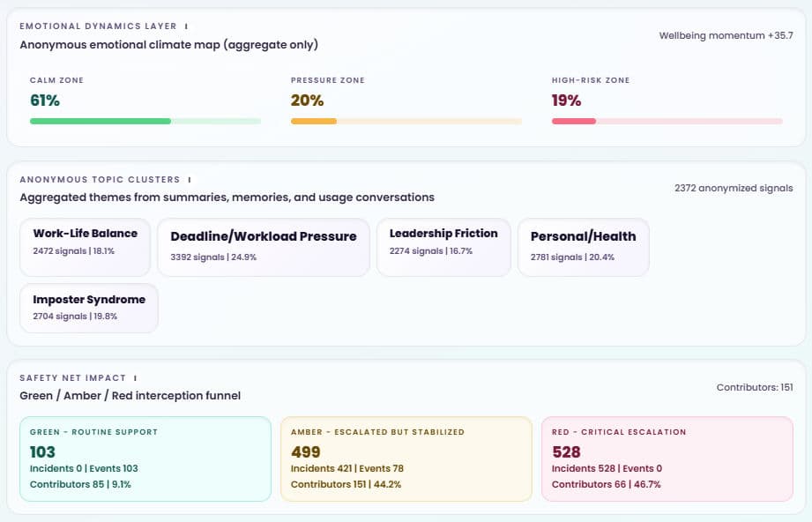Screen dimensions: 812x522
Task: Click the Pressure Zone progress bar
Action: click(x=406, y=118)
